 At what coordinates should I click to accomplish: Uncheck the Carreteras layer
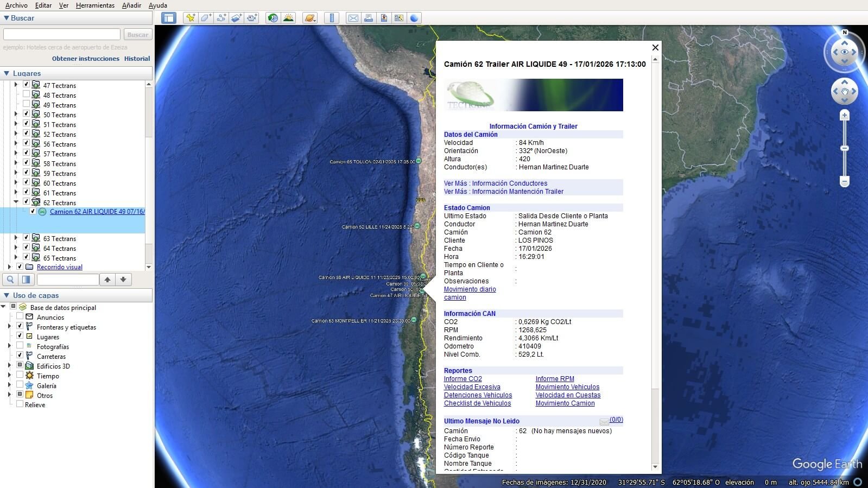(x=20, y=356)
